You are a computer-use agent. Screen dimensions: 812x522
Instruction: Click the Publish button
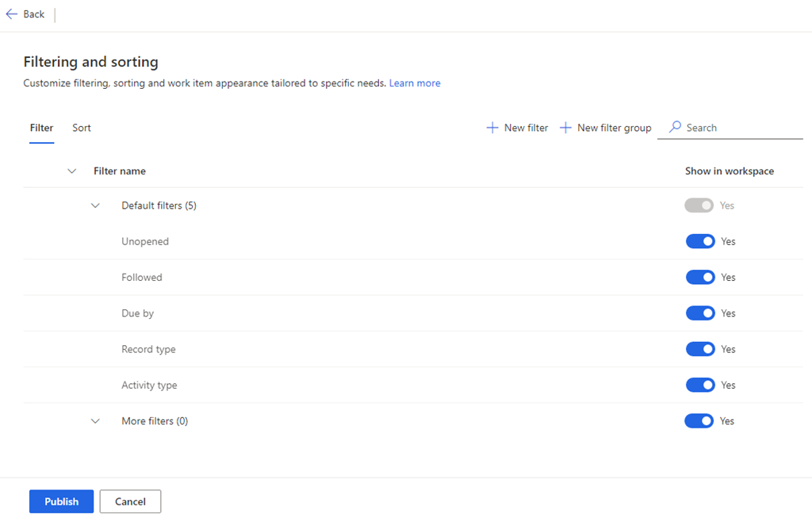(62, 501)
